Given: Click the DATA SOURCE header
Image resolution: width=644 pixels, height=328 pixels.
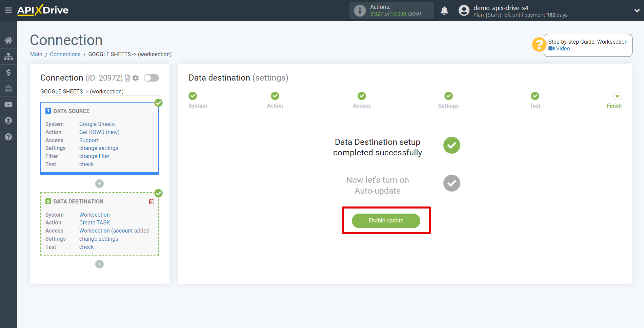Looking at the screenshot, I should (x=71, y=111).
